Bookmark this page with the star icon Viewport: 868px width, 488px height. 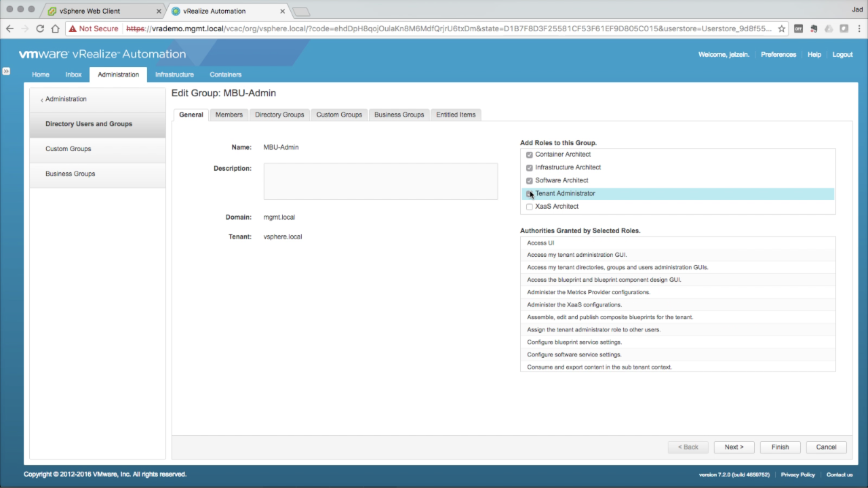coord(782,28)
